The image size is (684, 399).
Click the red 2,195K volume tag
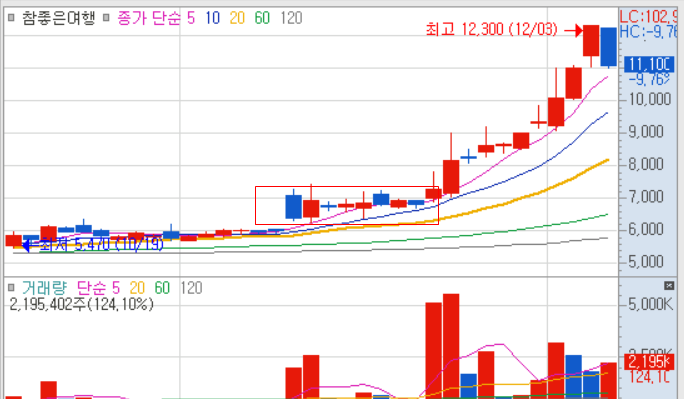pos(649,361)
